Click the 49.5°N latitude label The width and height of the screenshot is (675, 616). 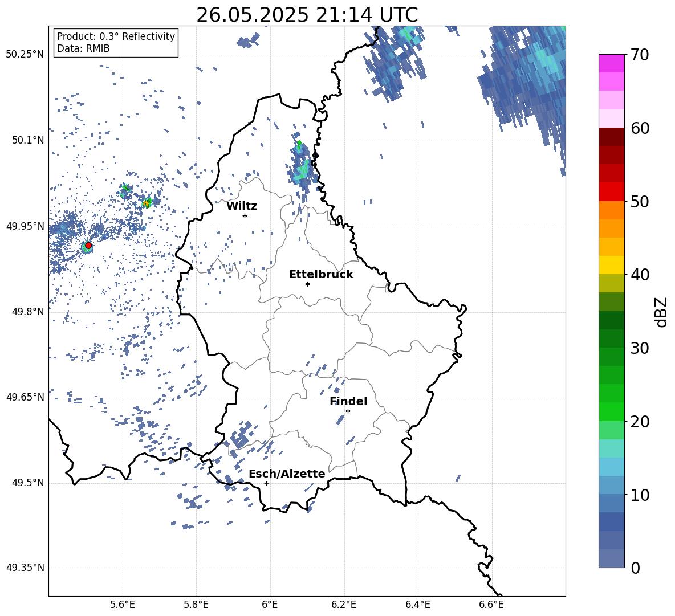click(27, 483)
